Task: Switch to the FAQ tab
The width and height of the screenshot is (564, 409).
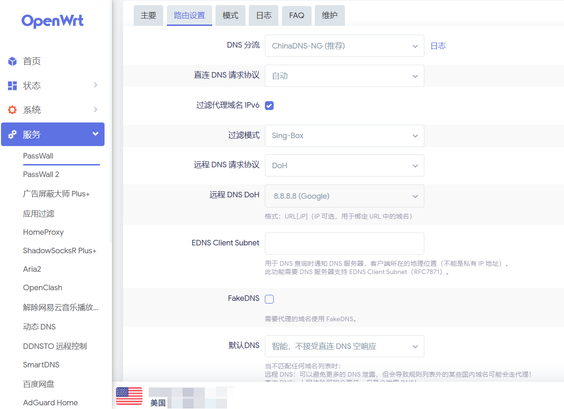Action: click(x=296, y=15)
